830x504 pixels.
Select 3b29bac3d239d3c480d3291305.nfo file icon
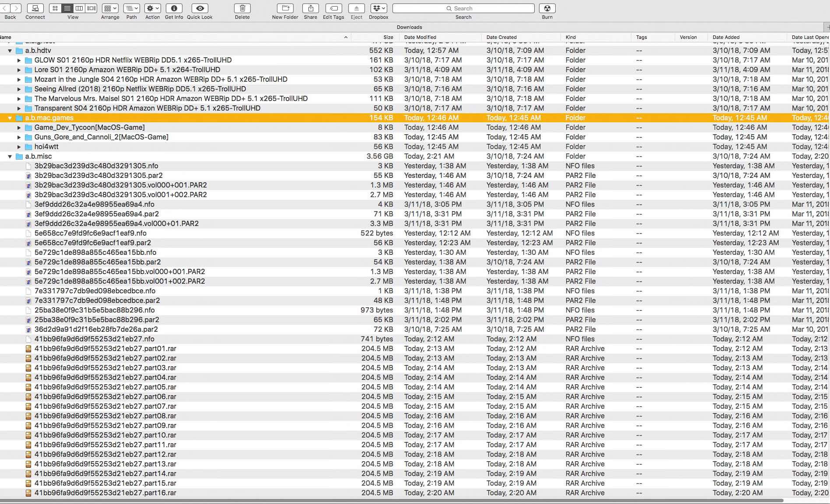point(28,166)
